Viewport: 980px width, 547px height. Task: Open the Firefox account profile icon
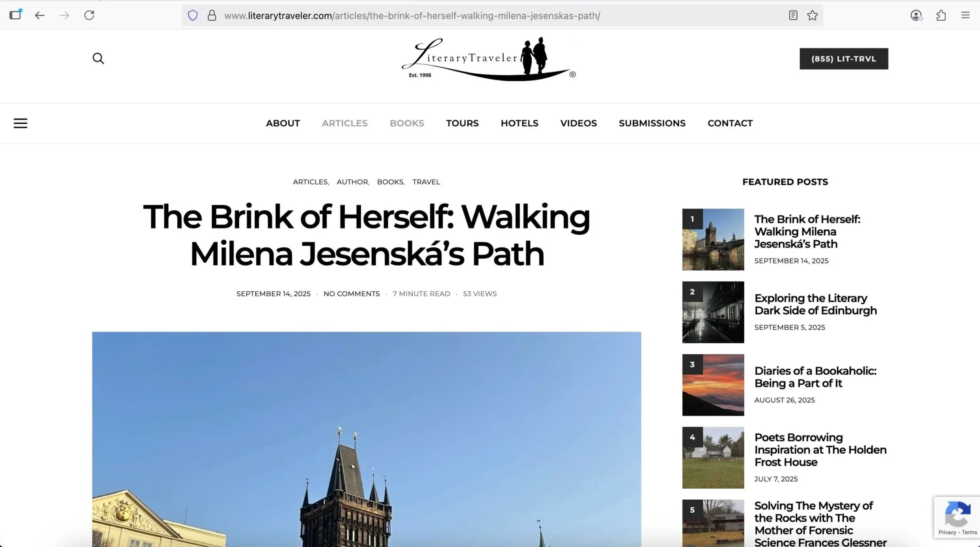[916, 15]
